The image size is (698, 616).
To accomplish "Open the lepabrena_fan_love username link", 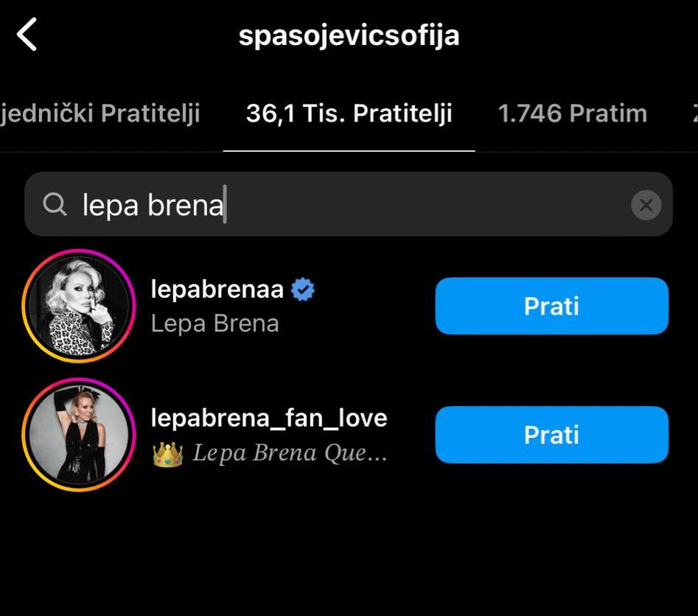I will 268,418.
